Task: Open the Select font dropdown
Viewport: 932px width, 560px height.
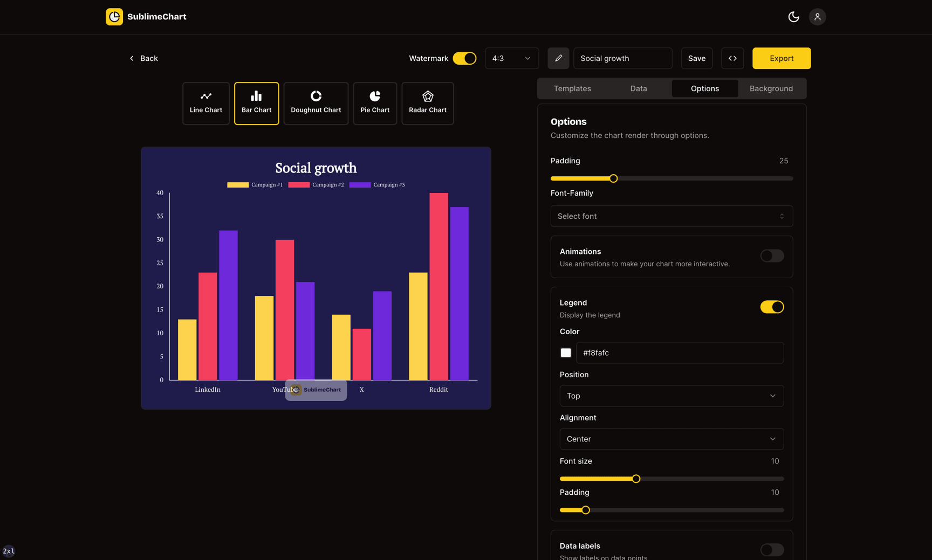Action: coord(671,216)
